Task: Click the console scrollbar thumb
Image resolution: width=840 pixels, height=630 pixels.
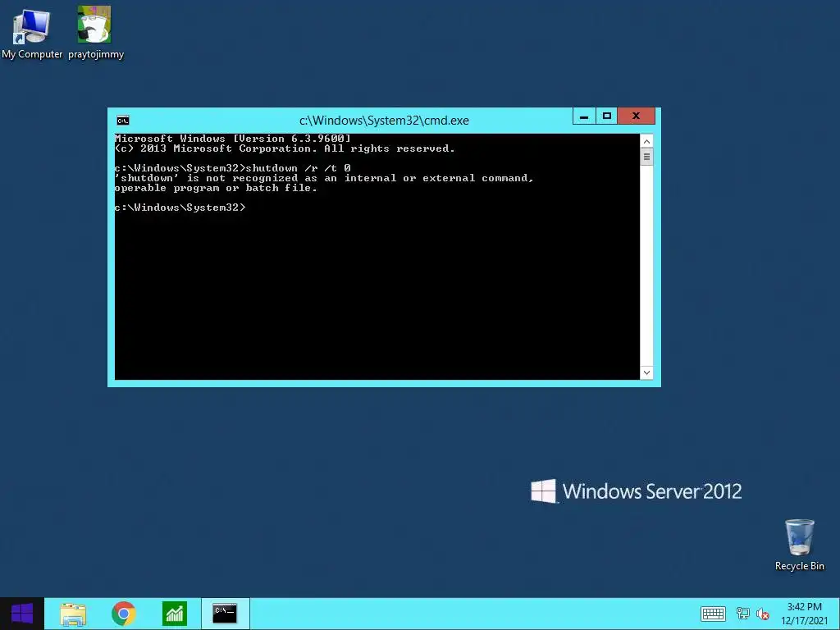Action: [646, 157]
